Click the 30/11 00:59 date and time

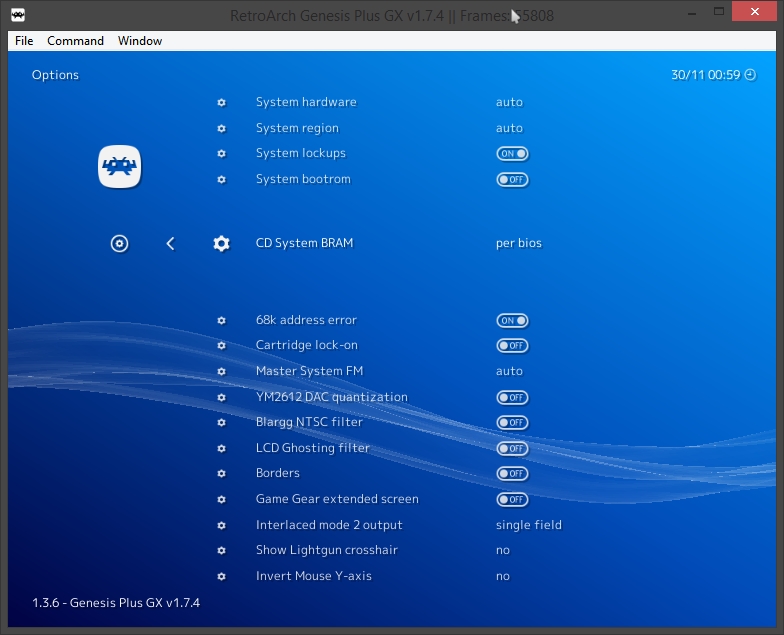pyautogui.click(x=706, y=75)
